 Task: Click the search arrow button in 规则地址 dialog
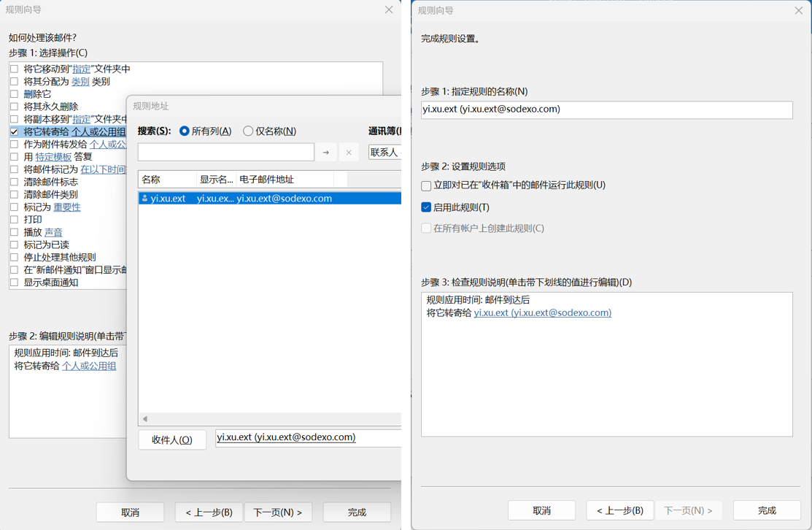(x=326, y=153)
